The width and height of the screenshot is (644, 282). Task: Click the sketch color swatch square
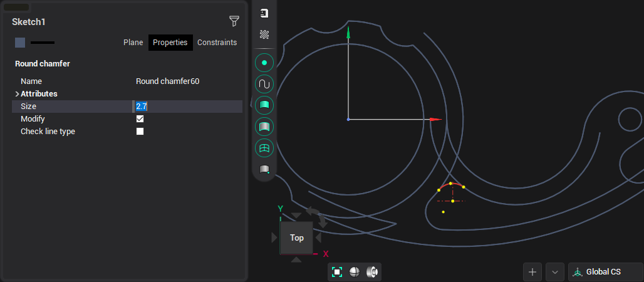tap(20, 43)
